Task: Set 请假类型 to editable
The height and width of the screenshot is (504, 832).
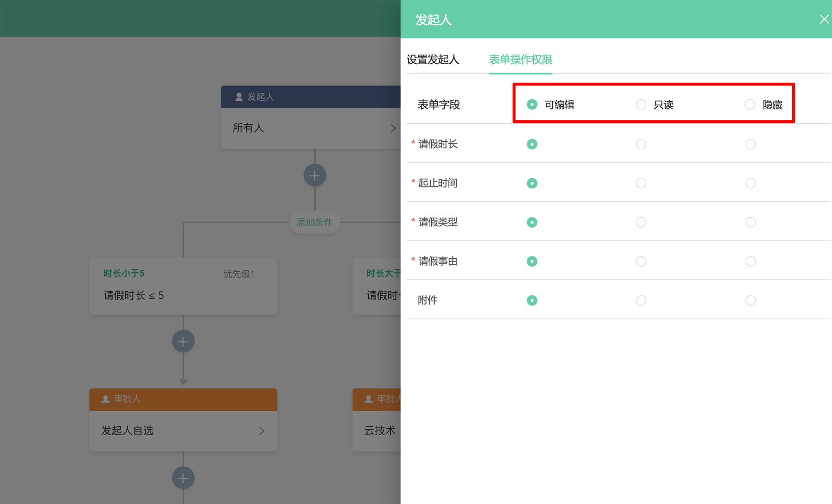Action: click(x=532, y=222)
